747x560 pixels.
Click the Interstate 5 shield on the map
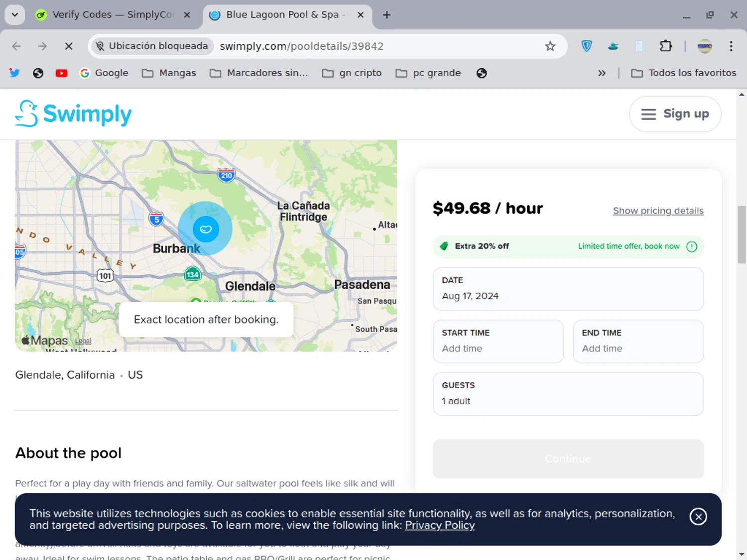tap(156, 219)
